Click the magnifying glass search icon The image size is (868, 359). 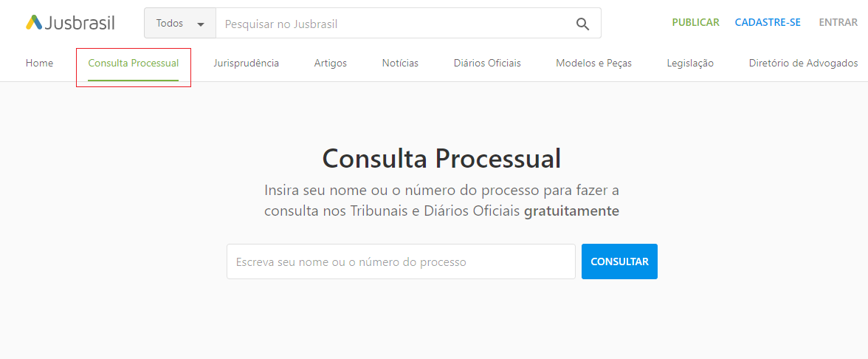pos(582,24)
